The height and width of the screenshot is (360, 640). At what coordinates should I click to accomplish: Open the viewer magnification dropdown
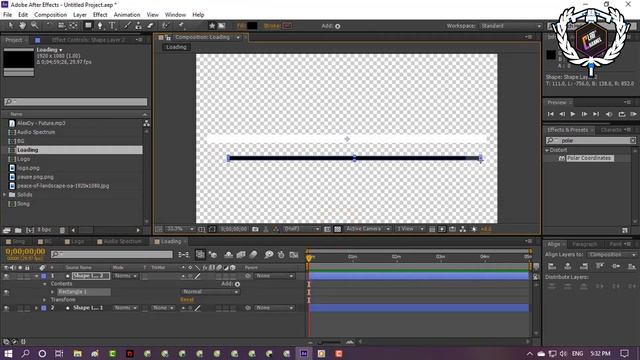[x=180, y=229]
